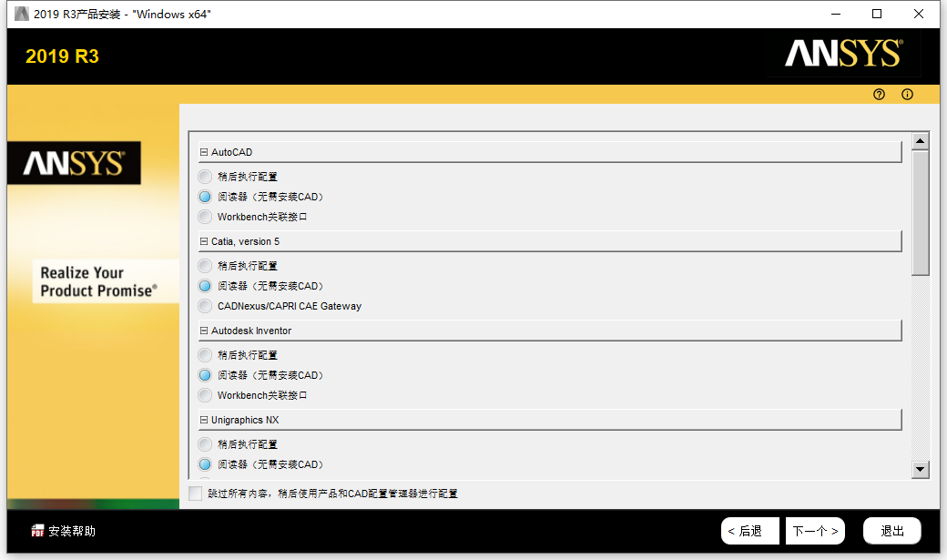Click the scroll up arrow
947x560 pixels.
[920, 141]
